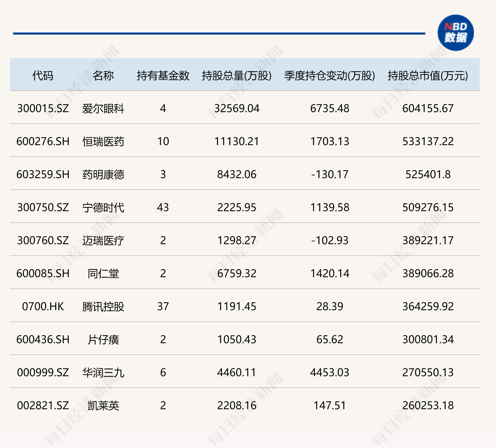
Task: Click holding total 1298.27
Action: (x=237, y=241)
